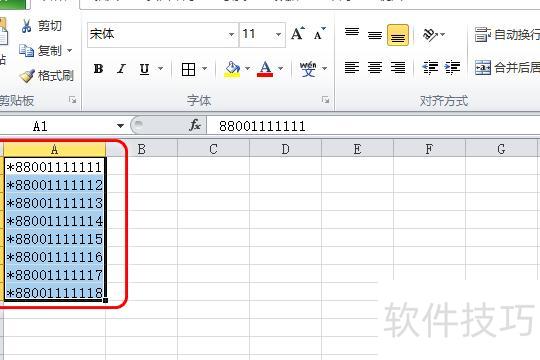Open the fill color dropdown arrow
This screenshot has height=360, width=540.
tap(247, 69)
